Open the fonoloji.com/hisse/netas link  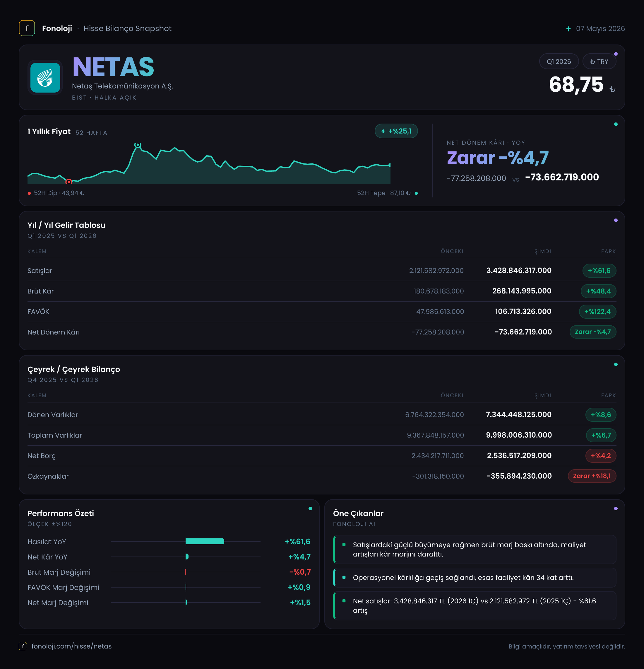click(72, 646)
